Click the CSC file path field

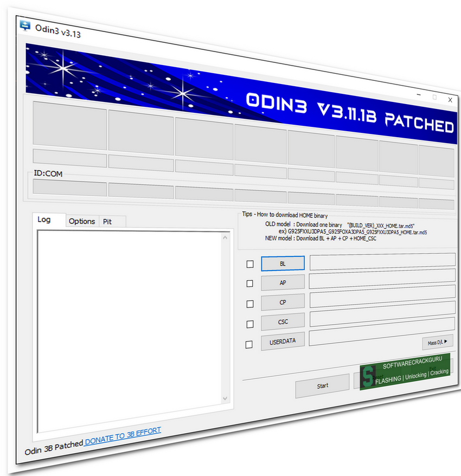pos(382,314)
